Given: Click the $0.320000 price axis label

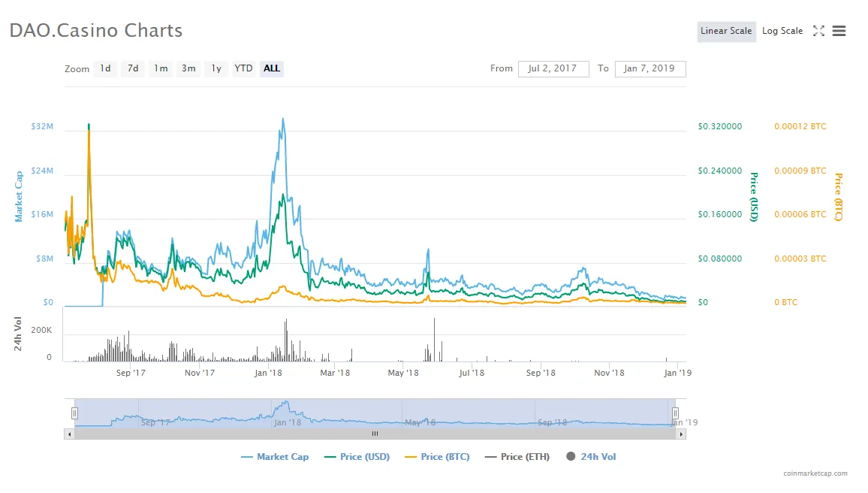Looking at the screenshot, I should pyautogui.click(x=719, y=126).
